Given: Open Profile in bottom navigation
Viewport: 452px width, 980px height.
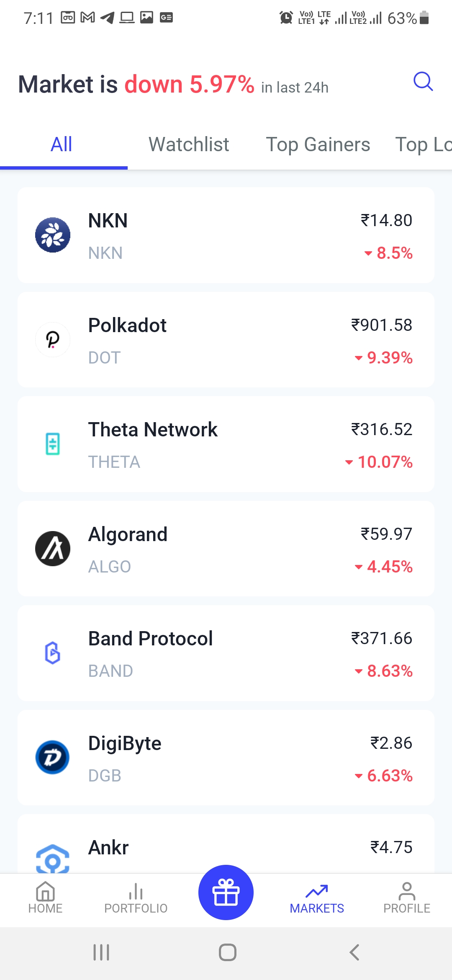Looking at the screenshot, I should pos(407,898).
